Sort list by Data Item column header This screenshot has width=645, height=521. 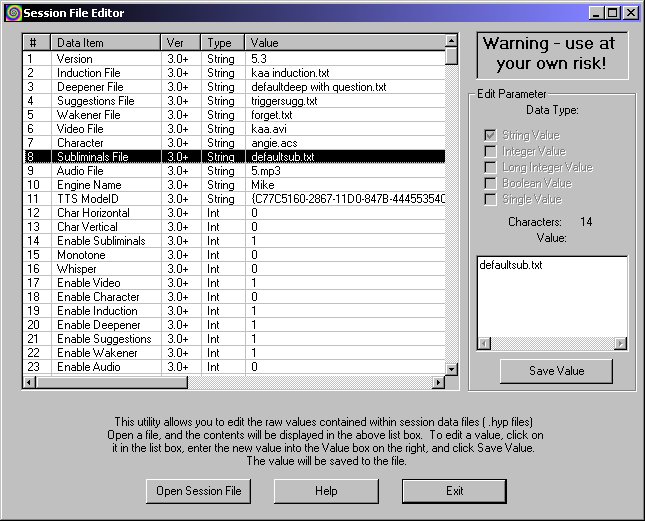(106, 43)
